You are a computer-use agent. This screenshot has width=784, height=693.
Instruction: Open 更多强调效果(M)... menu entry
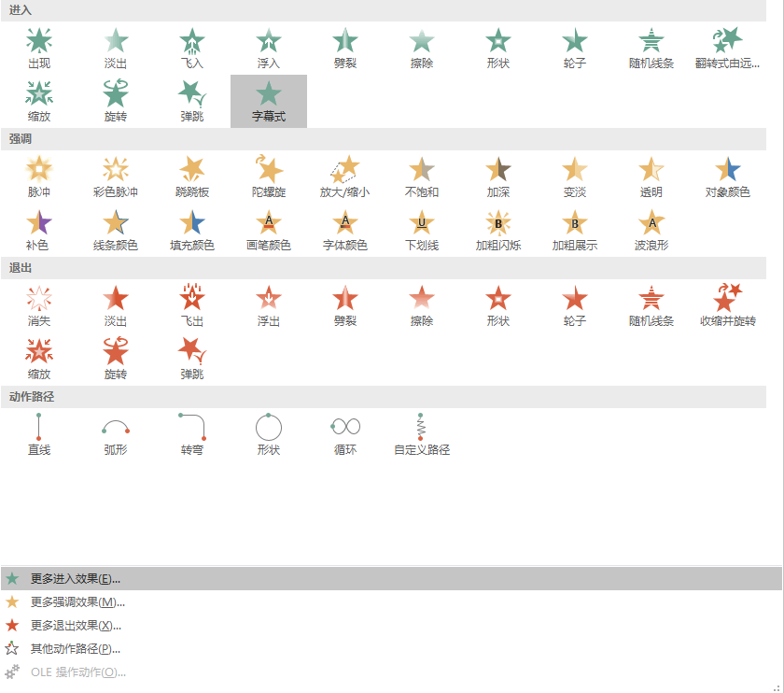click(391, 601)
